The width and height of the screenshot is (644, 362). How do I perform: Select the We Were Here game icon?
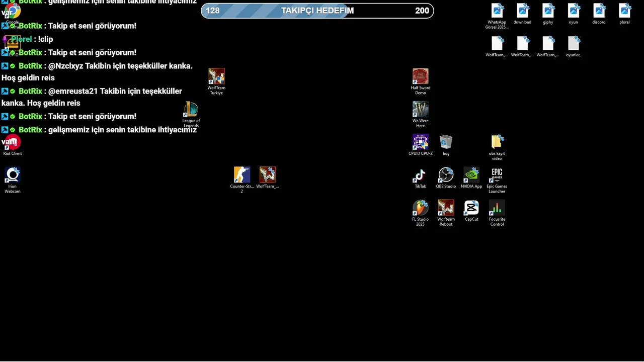pyautogui.click(x=421, y=115)
